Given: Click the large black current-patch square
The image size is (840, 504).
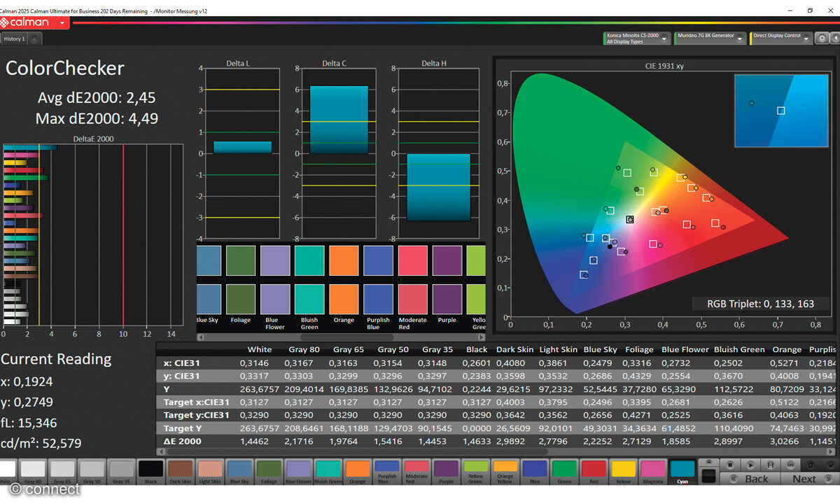Looking at the screenshot, I should tap(708, 476).
